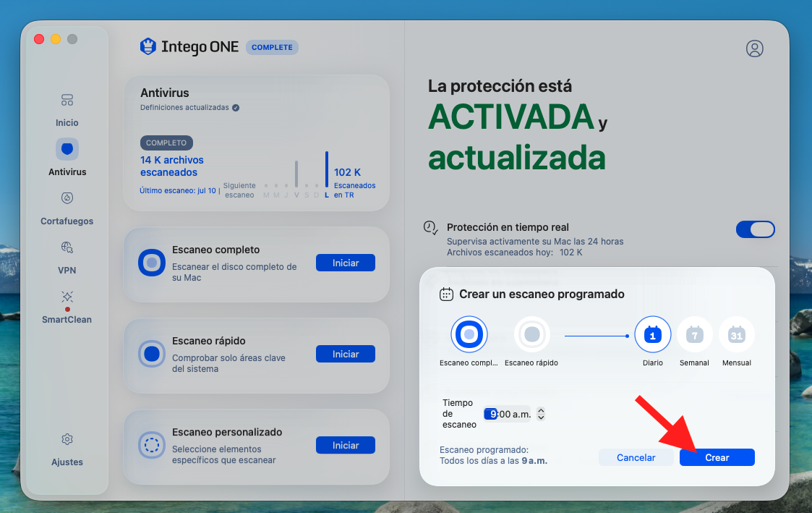Click Último escaneo: jul 10 text
Viewport: 812px width, 513px height.
pos(178,191)
